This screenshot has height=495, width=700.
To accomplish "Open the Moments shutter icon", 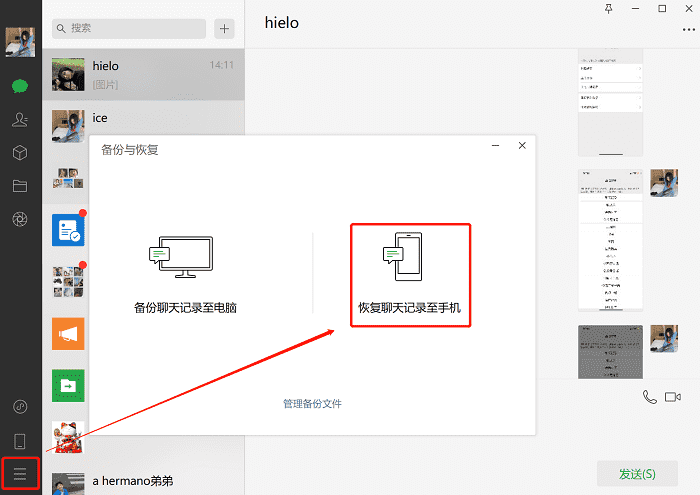I will click(x=20, y=219).
